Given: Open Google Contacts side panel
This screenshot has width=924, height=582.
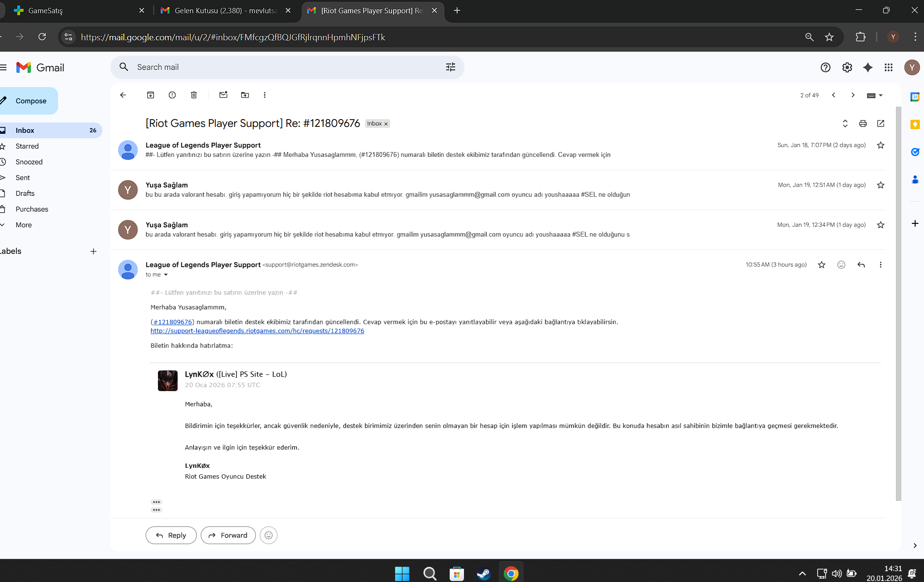Looking at the screenshot, I should click(915, 180).
